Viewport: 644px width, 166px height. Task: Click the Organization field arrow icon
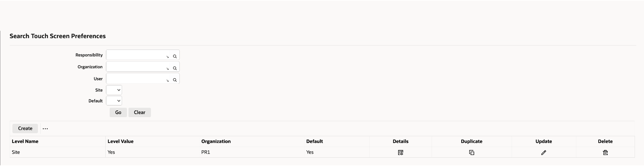point(168,69)
